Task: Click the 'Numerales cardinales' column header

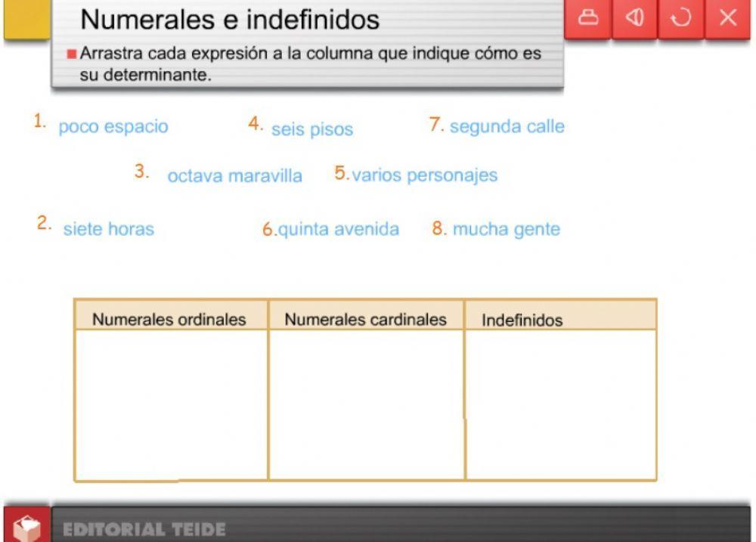Action: tap(365, 319)
